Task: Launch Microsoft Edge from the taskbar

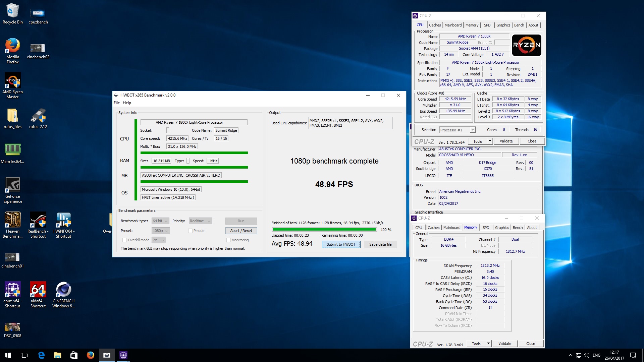Action: point(41,355)
